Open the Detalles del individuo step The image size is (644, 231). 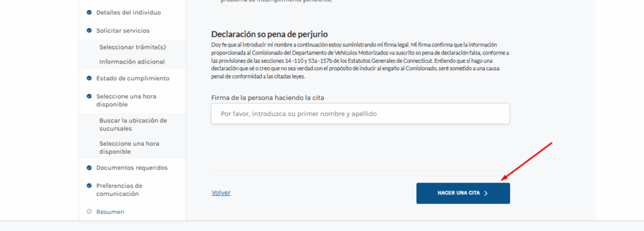click(x=128, y=13)
